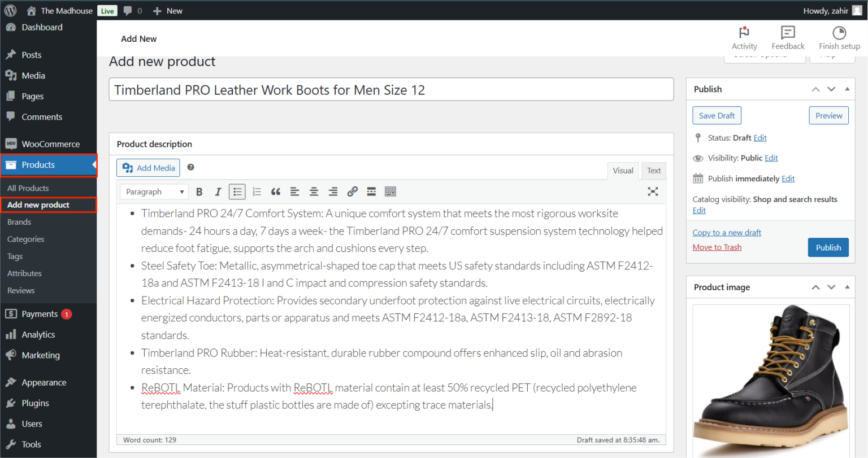Set text alignment to center
Viewport: 868px width, 458px height.
pos(314,191)
